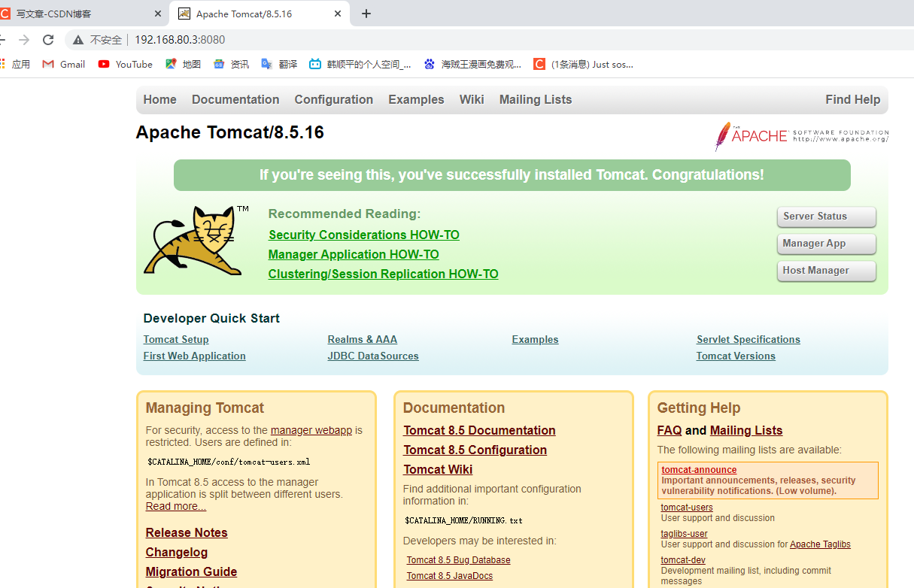
Task: Open Configuration in Tomcat navigation bar
Action: click(334, 99)
